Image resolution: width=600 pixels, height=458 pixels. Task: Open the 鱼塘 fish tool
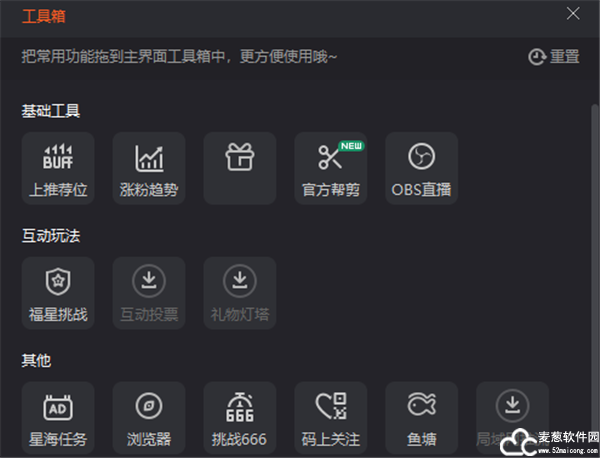(x=422, y=418)
